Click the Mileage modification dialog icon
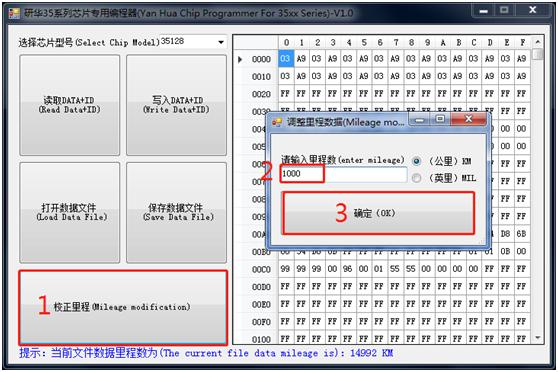558x372 pixels. point(277,122)
